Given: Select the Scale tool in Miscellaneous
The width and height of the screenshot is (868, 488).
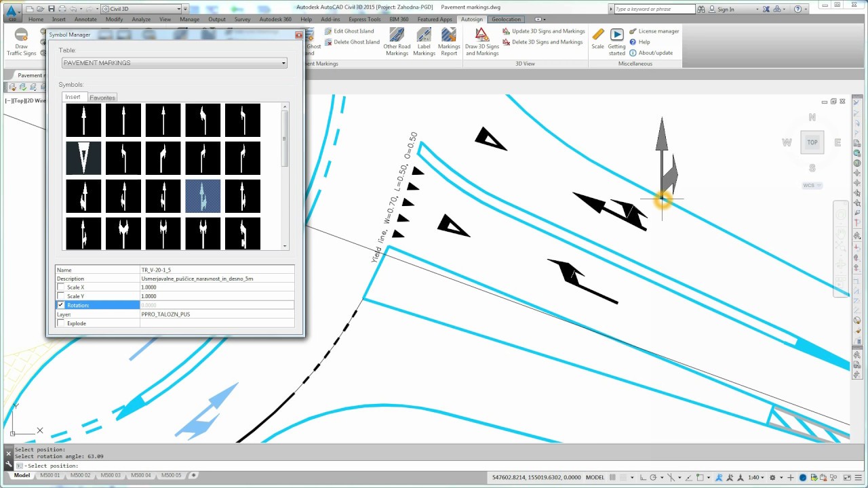Looking at the screenshot, I should tap(597, 39).
